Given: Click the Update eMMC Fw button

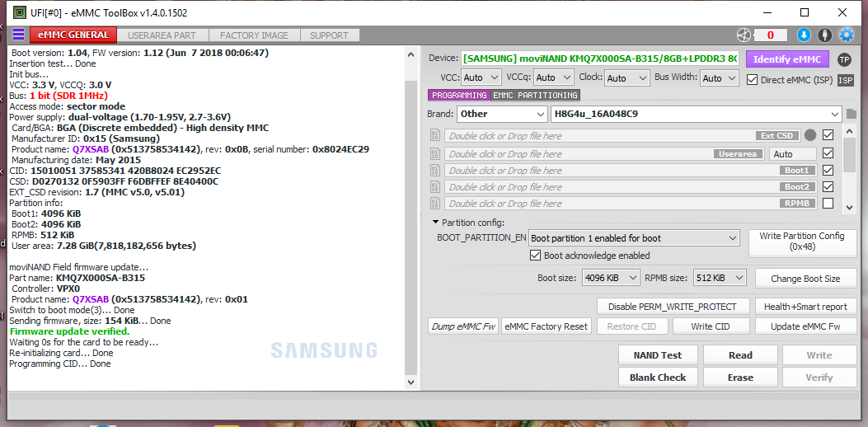Looking at the screenshot, I should (805, 326).
